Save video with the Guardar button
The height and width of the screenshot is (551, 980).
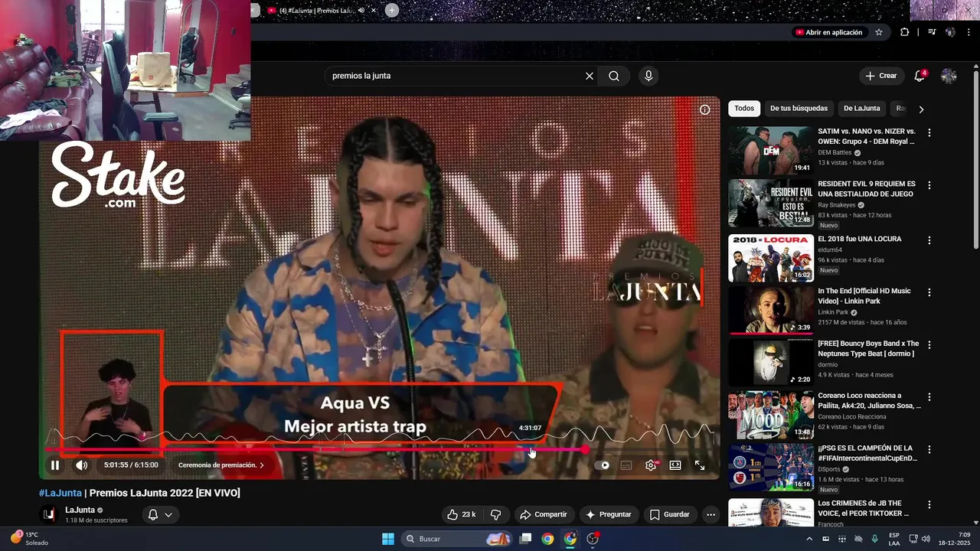pos(669,514)
